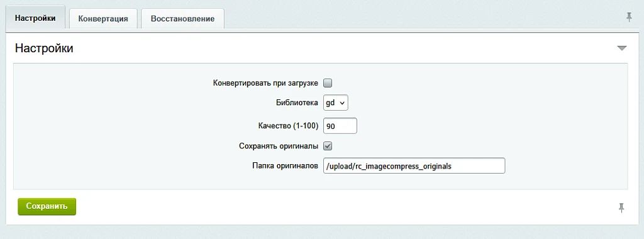Click the Настройки section heading
The image size is (644, 239).
(x=44, y=48)
